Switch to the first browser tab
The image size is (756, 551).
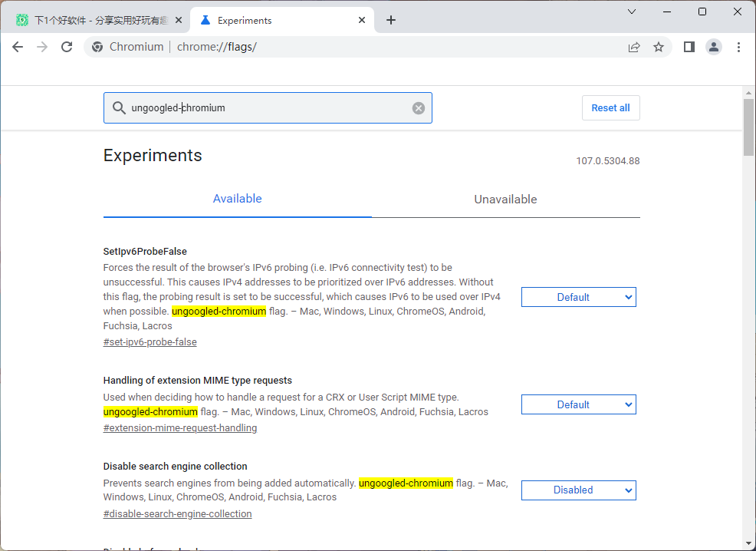pos(96,21)
